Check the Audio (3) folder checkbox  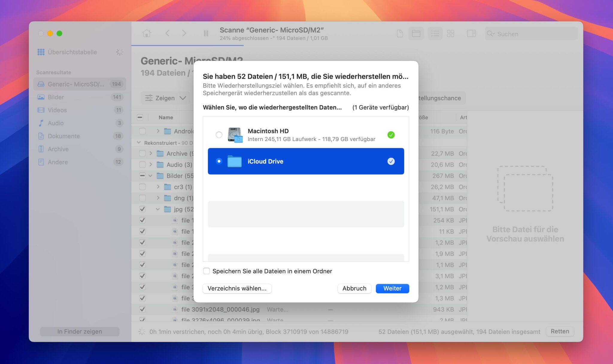coord(142,165)
